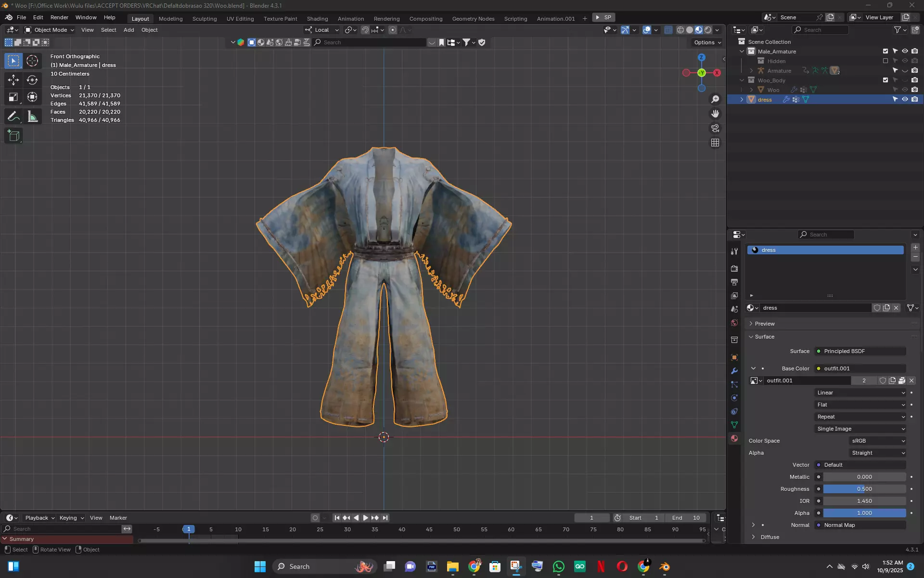
Task: Open the WhatsApp taskbar icon
Action: (559, 566)
